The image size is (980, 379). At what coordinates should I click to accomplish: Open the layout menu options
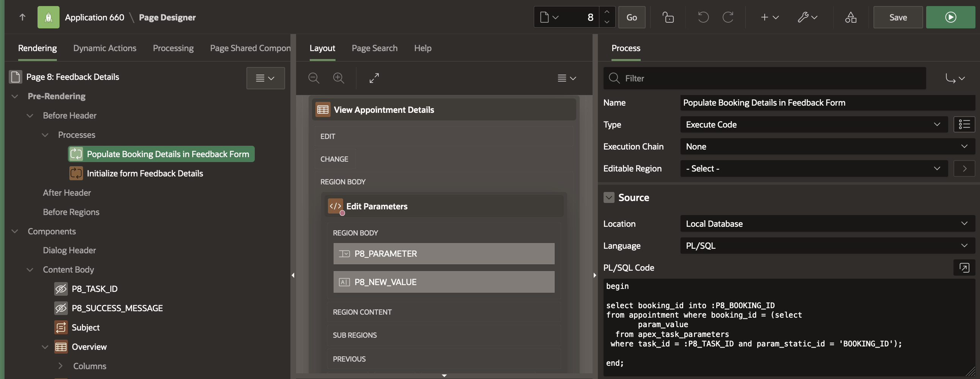point(567,78)
